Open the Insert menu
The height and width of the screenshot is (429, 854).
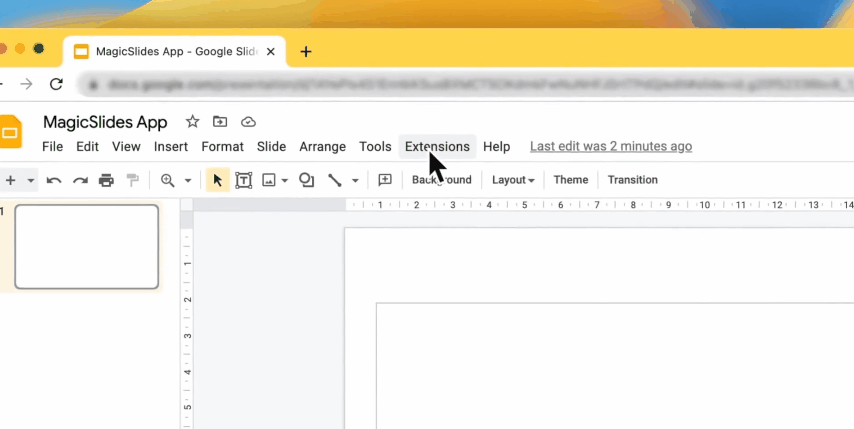(x=170, y=146)
